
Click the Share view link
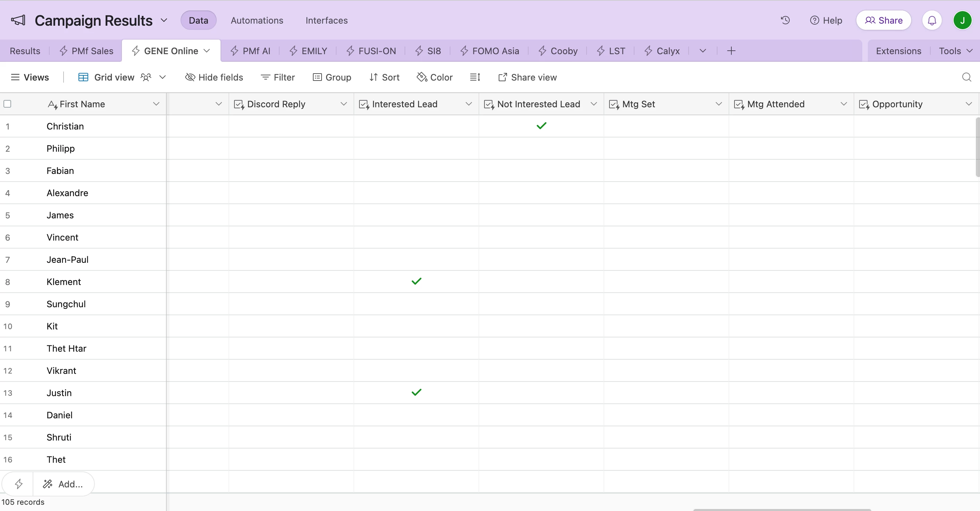click(527, 77)
